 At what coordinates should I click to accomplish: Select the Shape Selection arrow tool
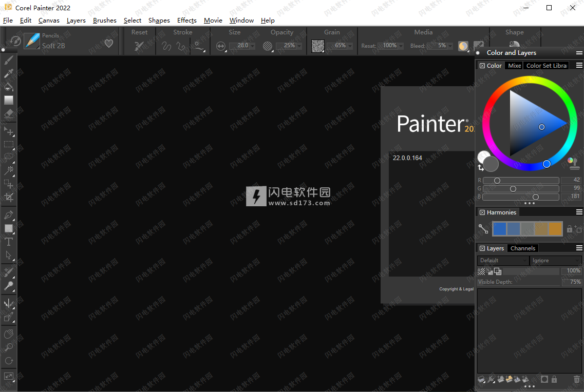tap(9, 255)
